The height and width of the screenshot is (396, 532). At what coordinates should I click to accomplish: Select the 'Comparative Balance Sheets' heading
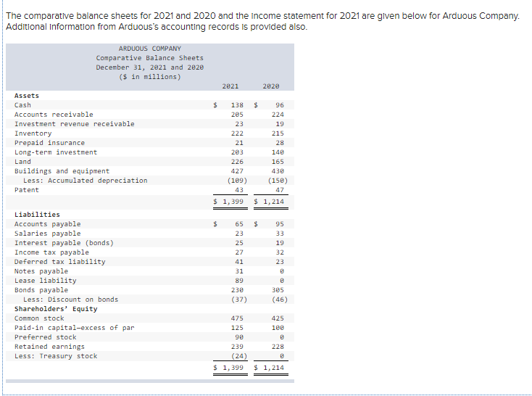tap(149, 58)
